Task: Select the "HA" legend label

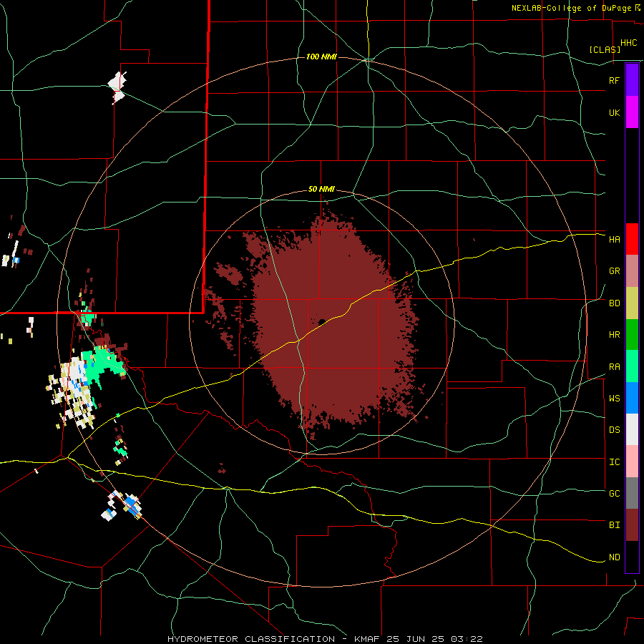Action: tap(614, 239)
